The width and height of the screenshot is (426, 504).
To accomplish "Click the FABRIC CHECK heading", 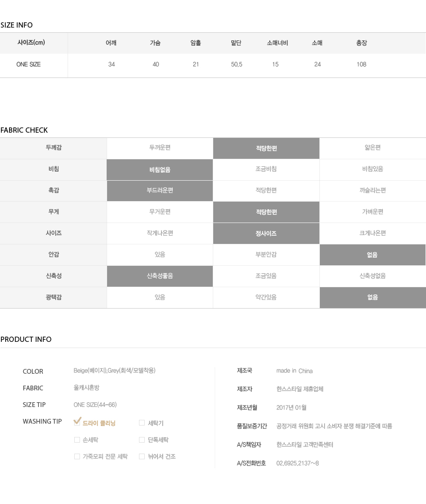I will coord(24,130).
